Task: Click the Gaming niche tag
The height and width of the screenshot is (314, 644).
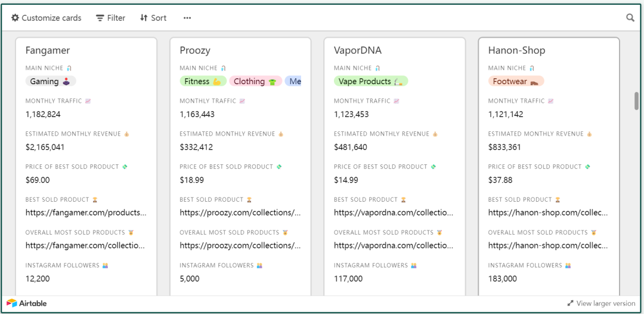Action: [x=51, y=81]
